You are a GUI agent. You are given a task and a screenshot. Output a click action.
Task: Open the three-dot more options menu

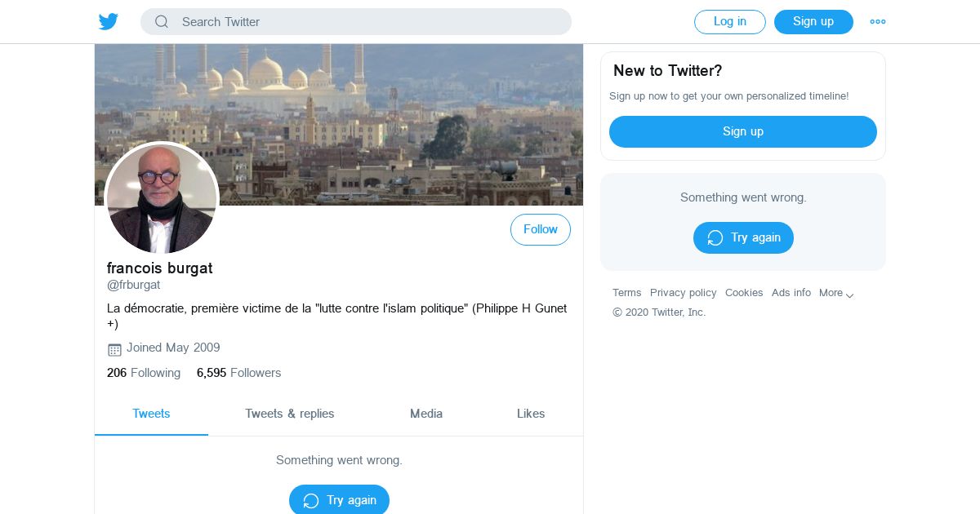(878, 22)
